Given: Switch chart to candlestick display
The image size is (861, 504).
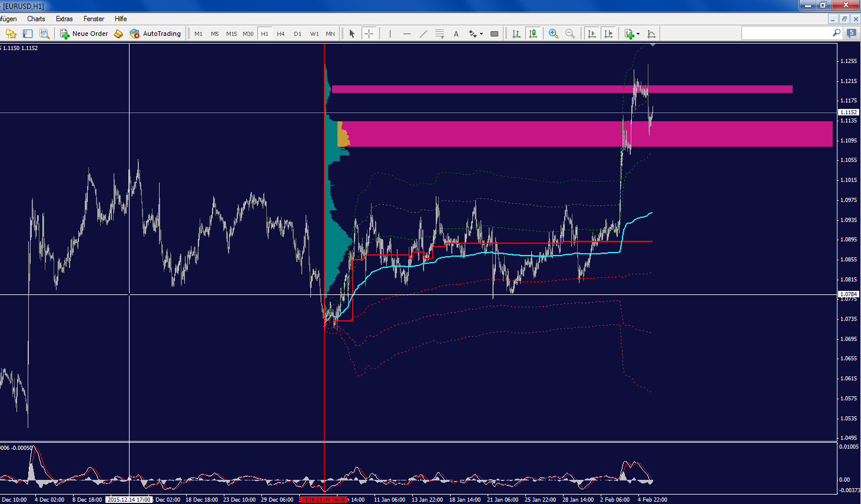Looking at the screenshot, I should click(533, 34).
